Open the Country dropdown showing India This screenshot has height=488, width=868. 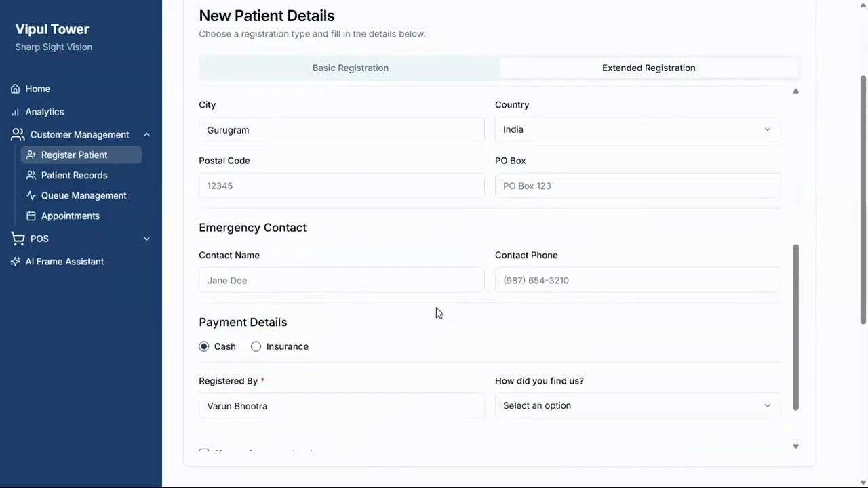(637, 129)
